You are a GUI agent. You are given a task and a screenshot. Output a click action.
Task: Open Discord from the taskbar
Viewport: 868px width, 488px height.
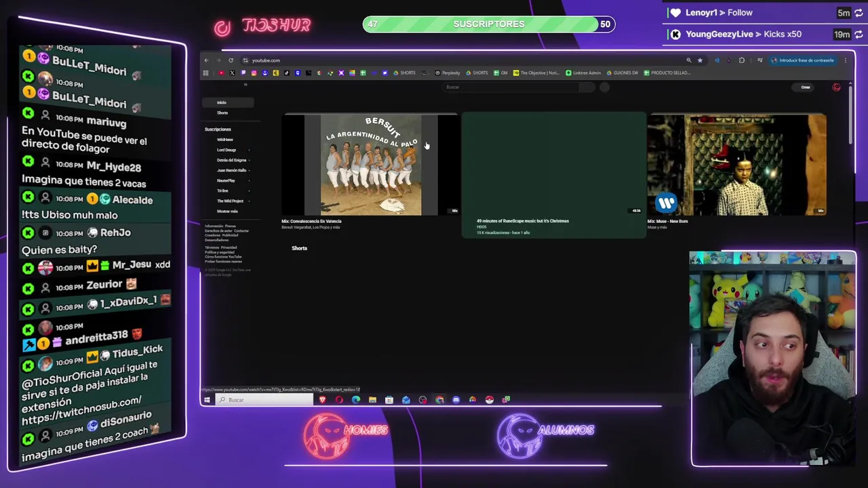456,400
